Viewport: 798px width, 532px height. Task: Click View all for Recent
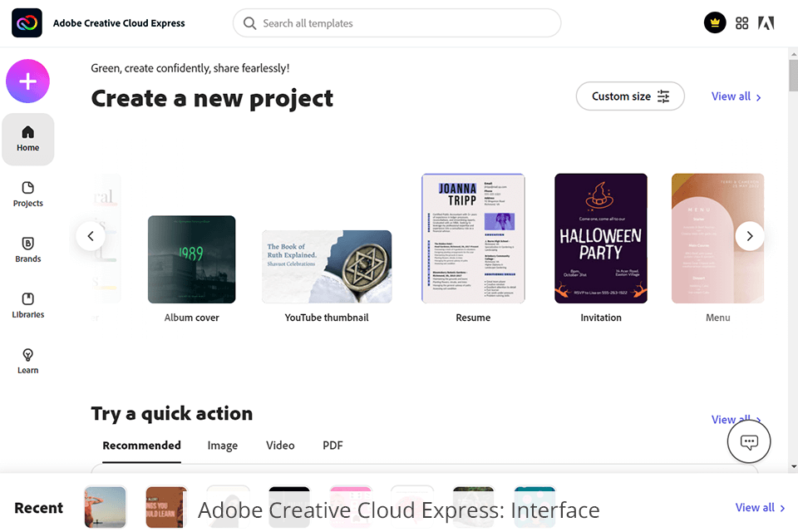tap(760, 508)
